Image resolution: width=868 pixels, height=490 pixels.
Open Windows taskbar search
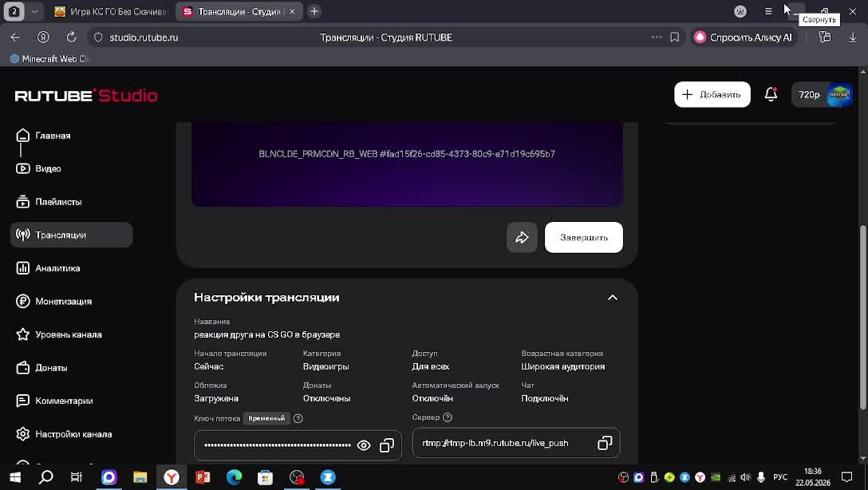point(46,476)
